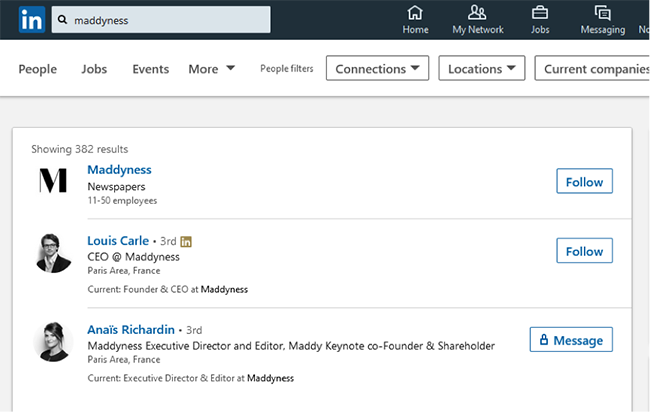
Task: Open My Network icon
Action: [477, 12]
